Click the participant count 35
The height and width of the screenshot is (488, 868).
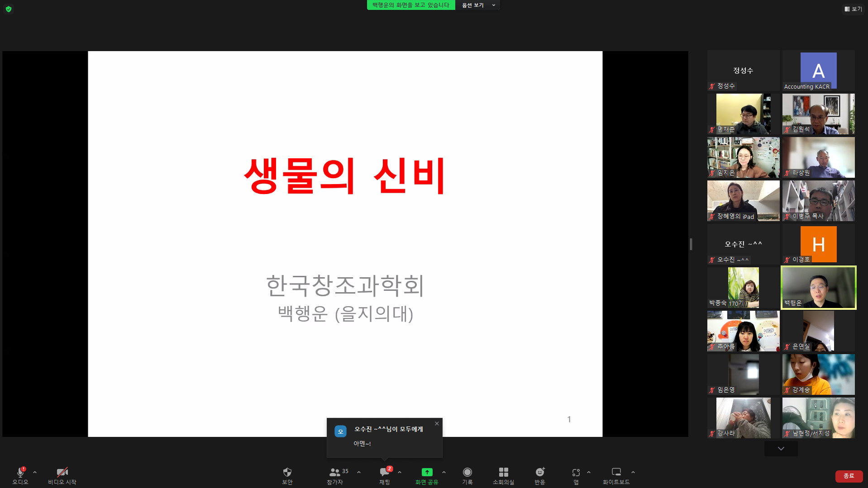(x=345, y=471)
